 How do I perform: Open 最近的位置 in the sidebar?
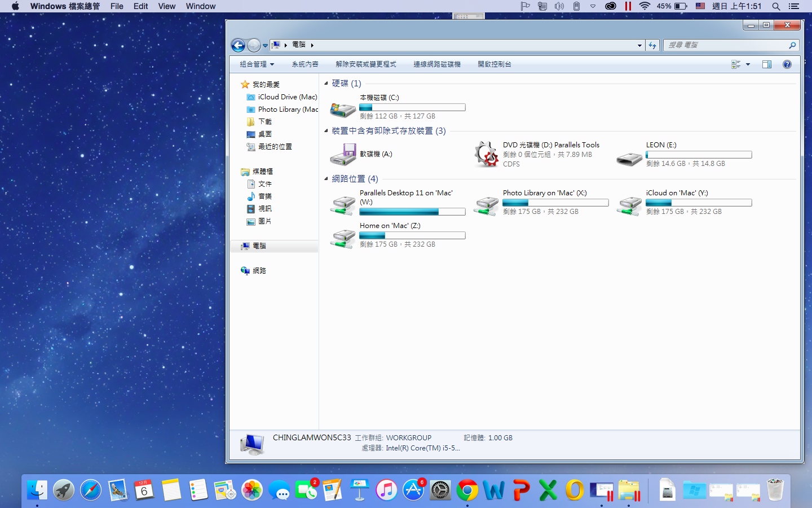[270, 147]
